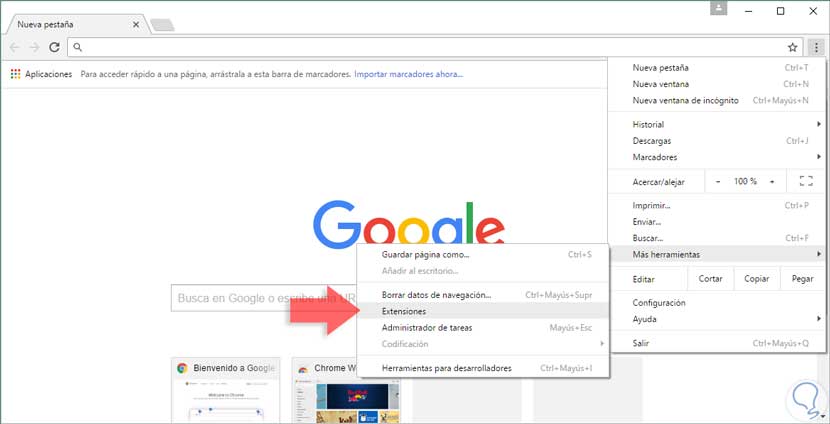Image resolution: width=830 pixels, height=424 pixels.
Task: Select Guardar página como...
Action: (x=483, y=255)
